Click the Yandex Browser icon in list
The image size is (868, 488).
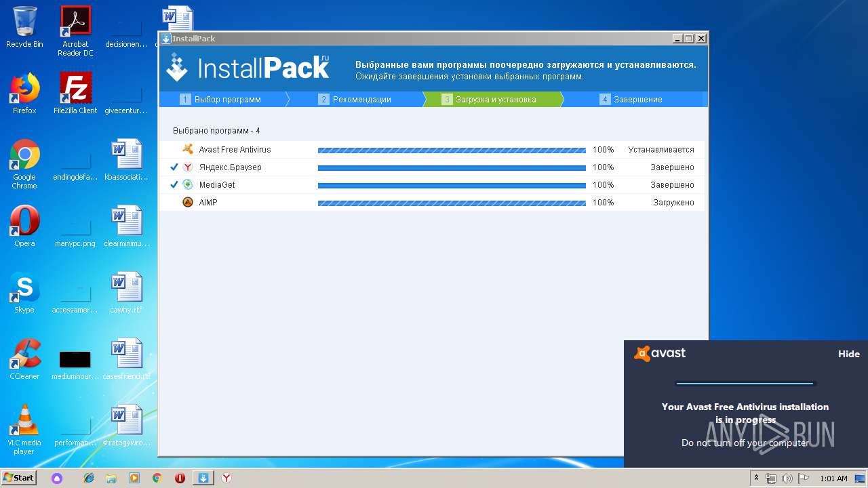[x=188, y=167]
